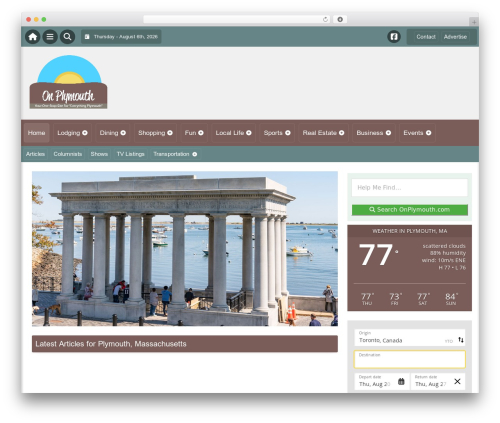Click the THU forecast 77 degrees
Viewport: 500px width, 423px height.
click(367, 299)
